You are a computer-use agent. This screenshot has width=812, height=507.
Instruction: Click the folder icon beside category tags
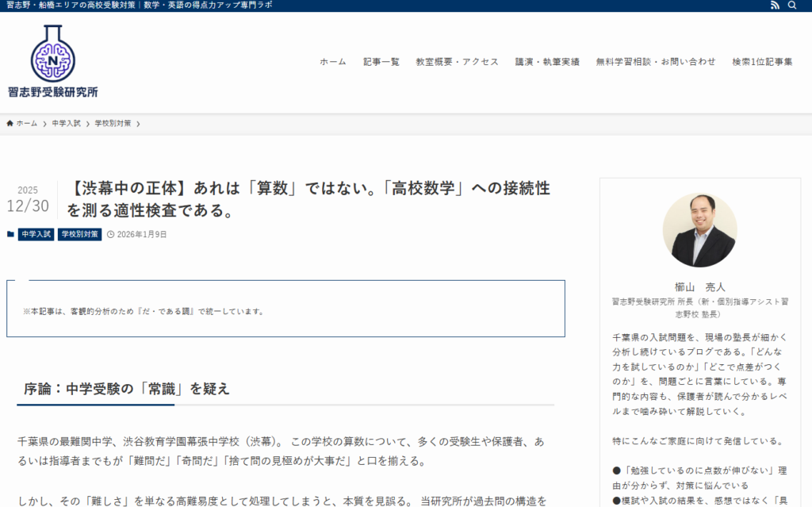pos(10,235)
